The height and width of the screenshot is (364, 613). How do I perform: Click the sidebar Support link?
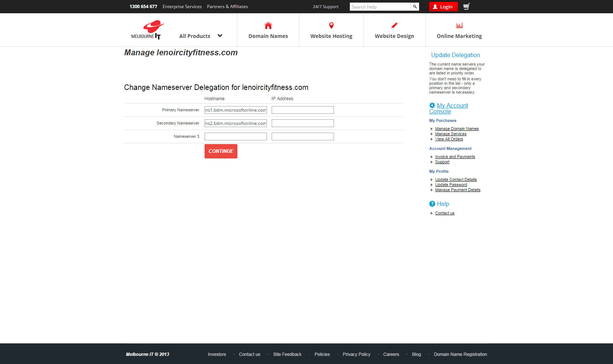(x=442, y=162)
